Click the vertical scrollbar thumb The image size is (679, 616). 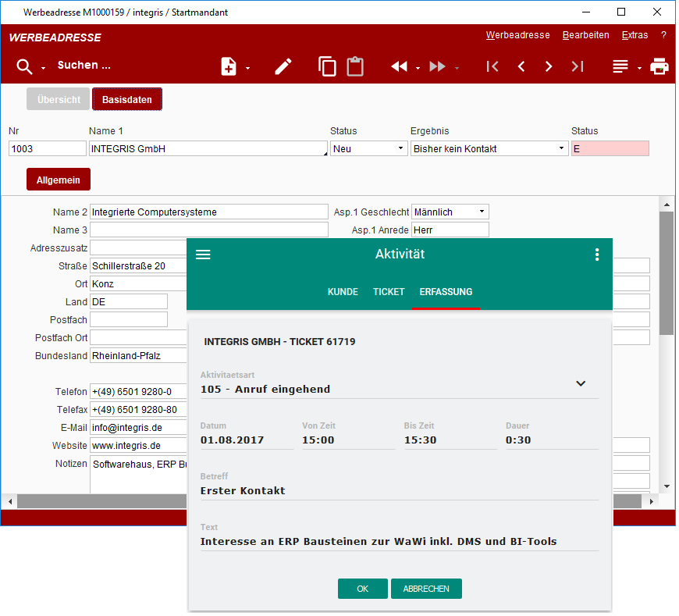(x=667, y=274)
